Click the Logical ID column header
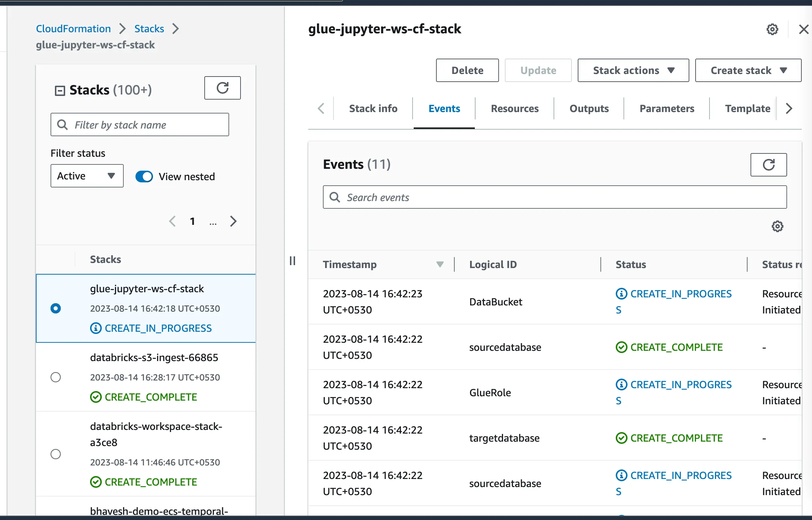812x520 pixels. 493,264
